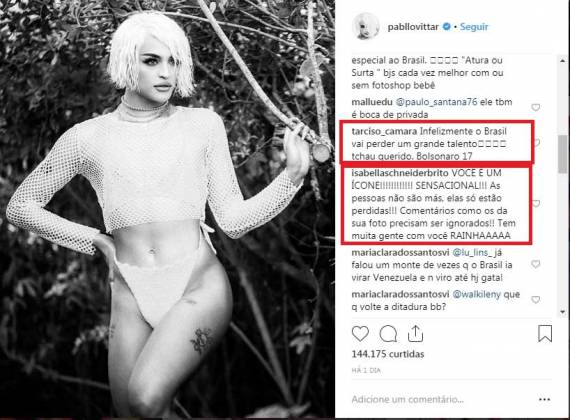Like the post with heart icon
The height and width of the screenshot is (420, 570).
360,333
